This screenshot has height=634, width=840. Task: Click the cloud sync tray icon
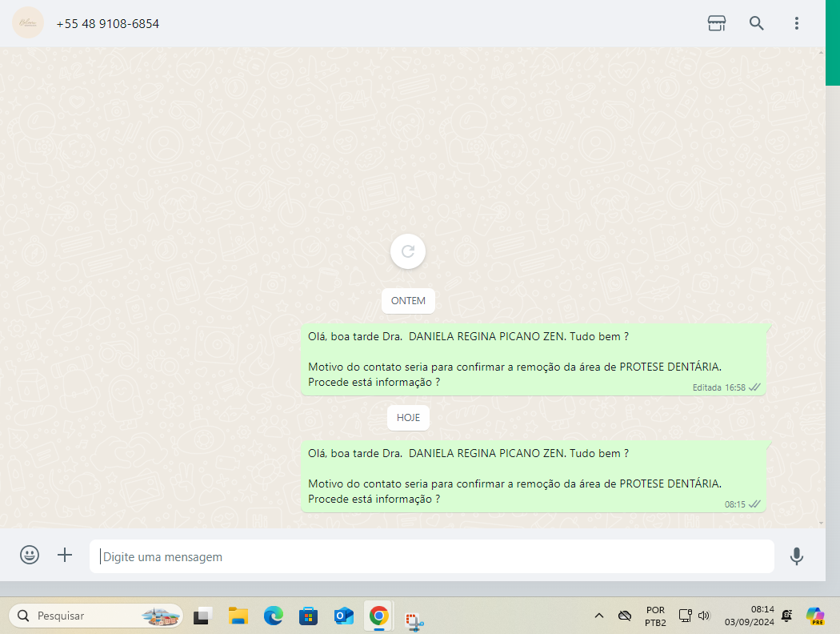625,616
